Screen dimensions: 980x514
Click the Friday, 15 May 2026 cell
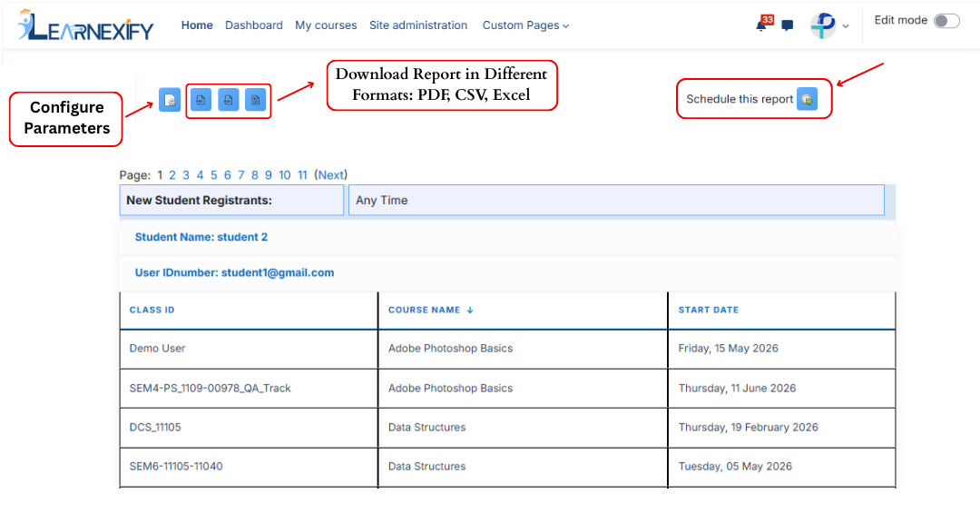[781, 349]
